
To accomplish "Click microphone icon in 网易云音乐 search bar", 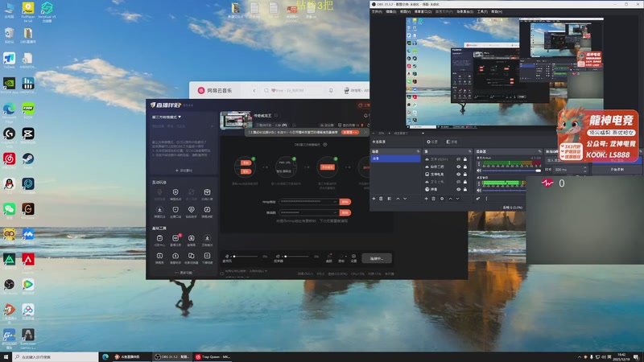I will [331, 90].
